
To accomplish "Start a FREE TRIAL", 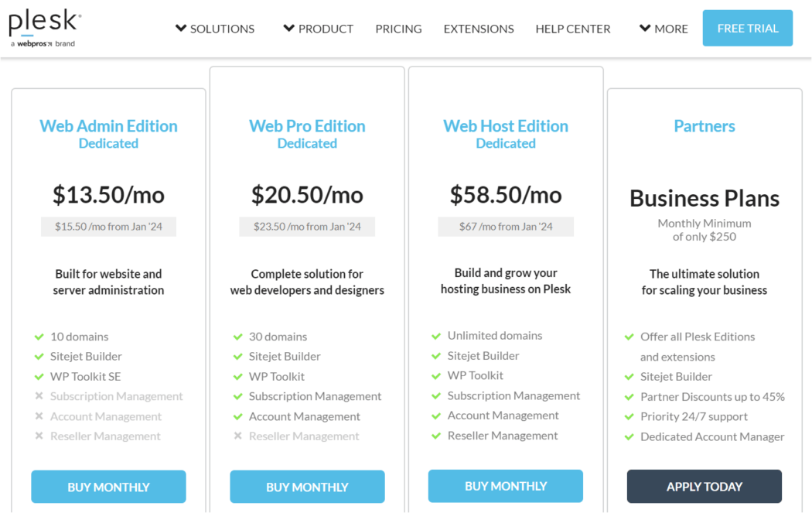I will tap(747, 26).
